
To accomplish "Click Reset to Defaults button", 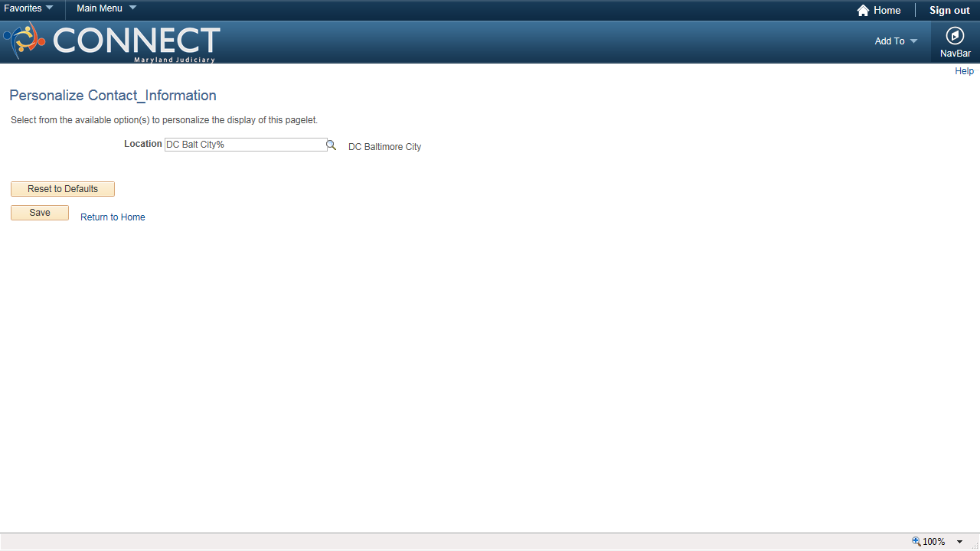I will tap(63, 189).
